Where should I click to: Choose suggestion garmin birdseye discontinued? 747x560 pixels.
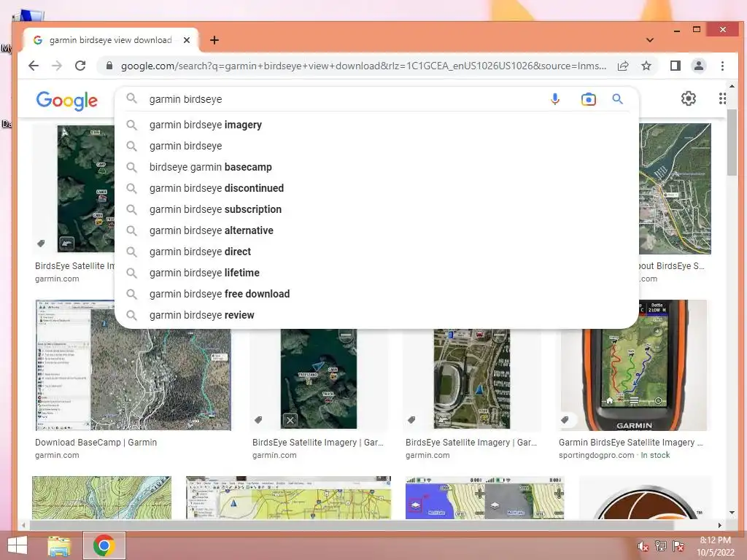pyautogui.click(x=376, y=188)
